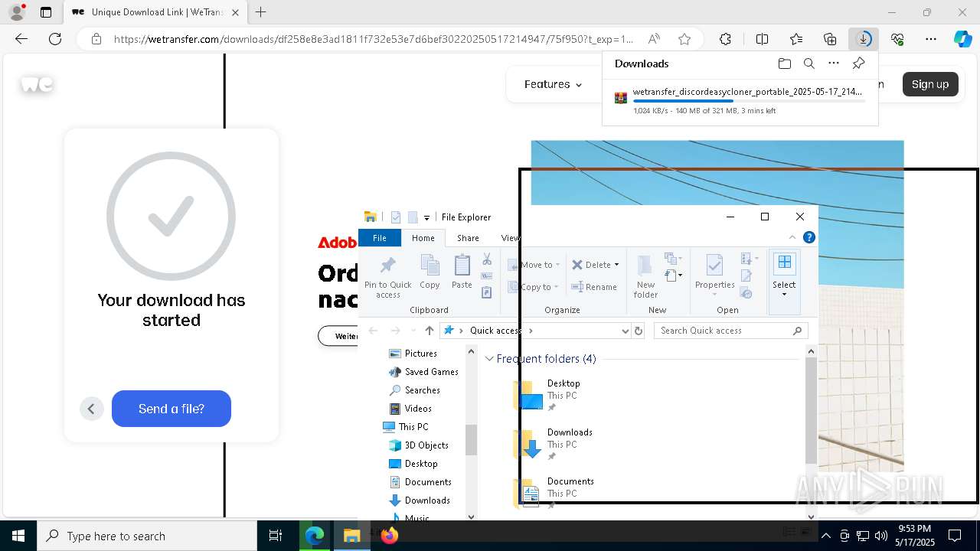Toggle Edge split screen icon
This screenshot has height=551, width=980.
(x=762, y=39)
